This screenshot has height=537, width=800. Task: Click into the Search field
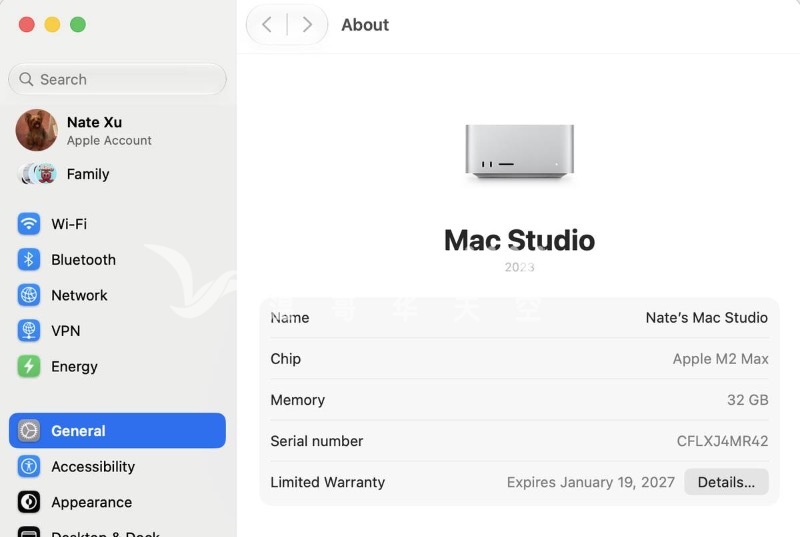(x=117, y=79)
